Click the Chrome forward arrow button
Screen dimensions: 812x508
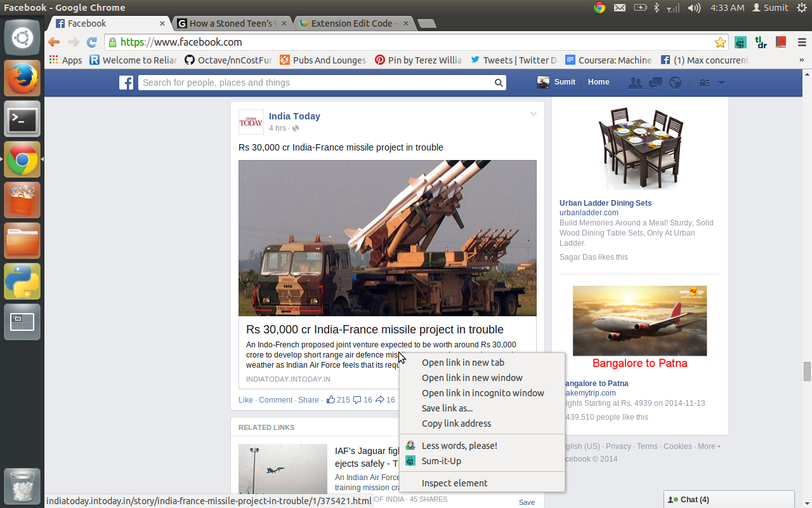(x=73, y=42)
